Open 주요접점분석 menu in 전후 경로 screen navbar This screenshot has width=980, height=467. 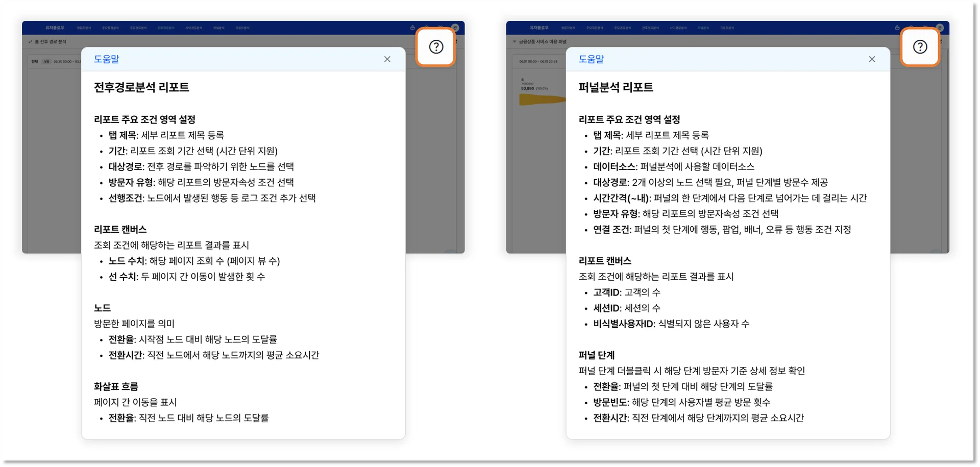[x=110, y=28]
